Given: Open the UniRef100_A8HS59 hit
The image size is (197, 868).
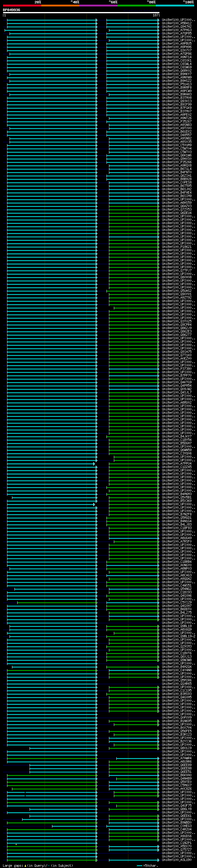Looking at the screenshot, I should click(x=177, y=203).
